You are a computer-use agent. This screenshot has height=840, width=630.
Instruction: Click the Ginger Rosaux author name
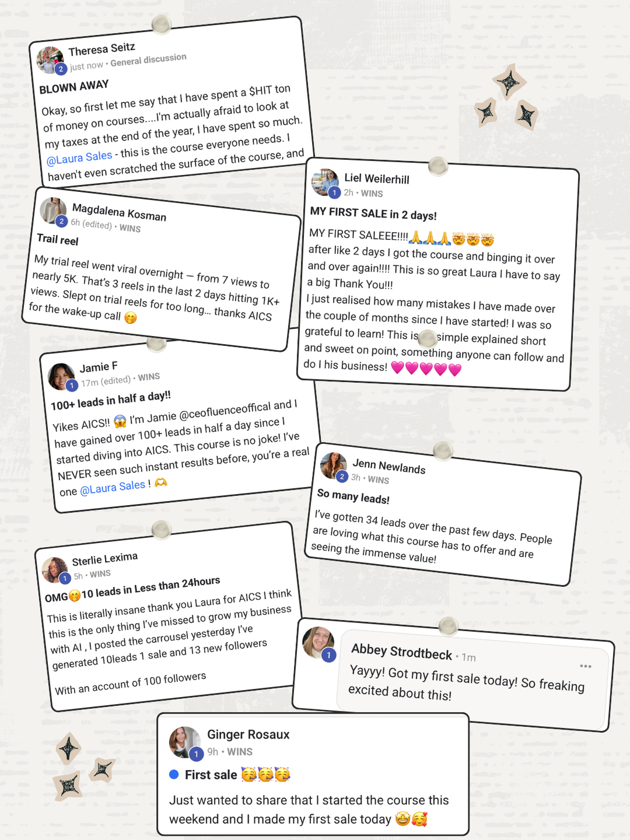248,734
